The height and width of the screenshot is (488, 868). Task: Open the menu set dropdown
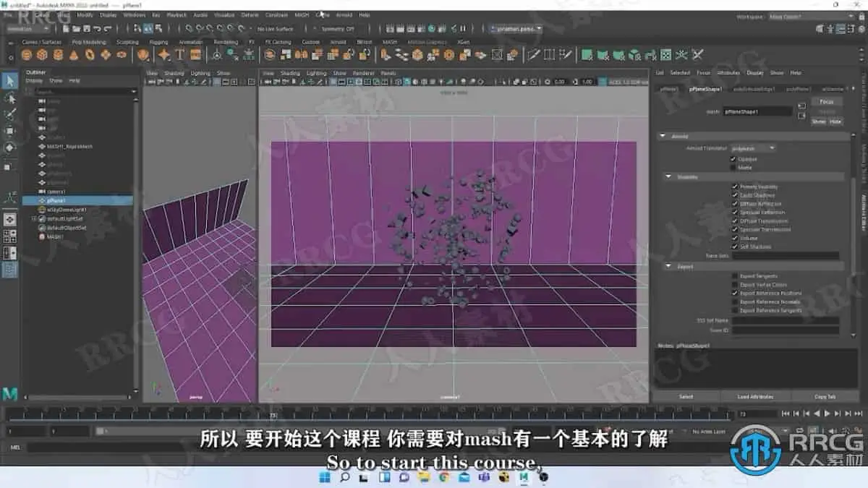coord(29,29)
